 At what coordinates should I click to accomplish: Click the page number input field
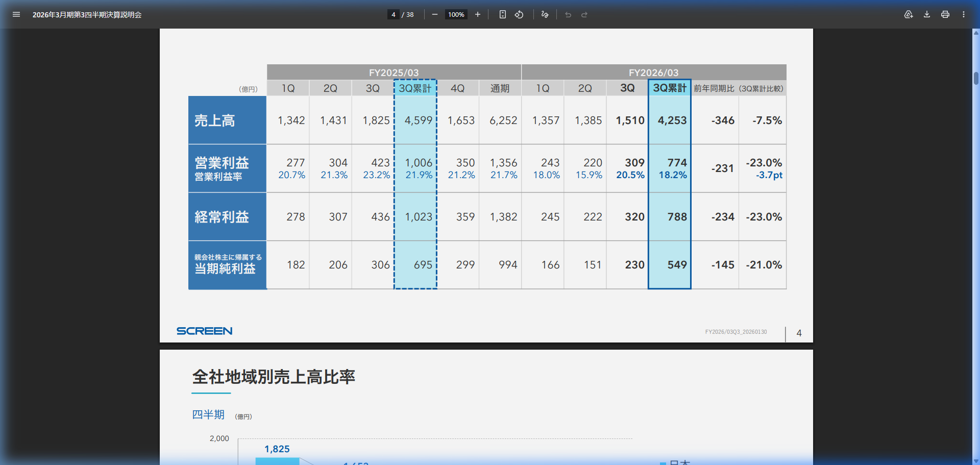pyautogui.click(x=393, y=14)
